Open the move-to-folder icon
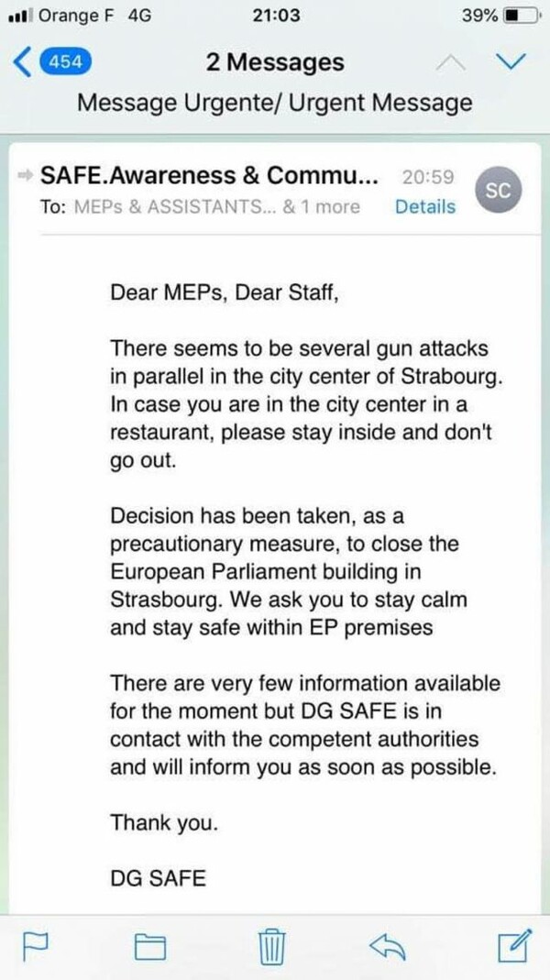 coord(150,947)
